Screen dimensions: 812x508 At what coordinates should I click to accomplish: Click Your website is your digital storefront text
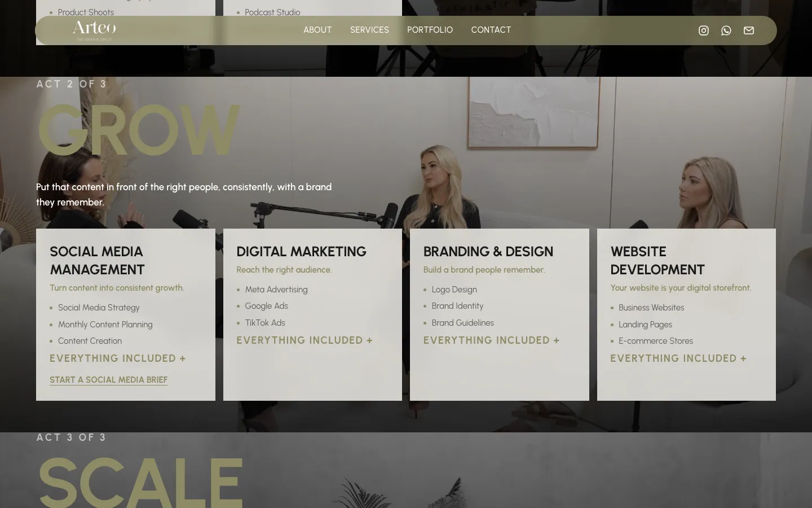pos(681,288)
